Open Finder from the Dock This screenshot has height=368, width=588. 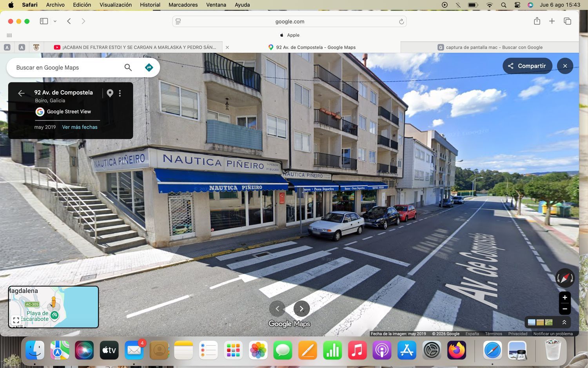(x=35, y=350)
